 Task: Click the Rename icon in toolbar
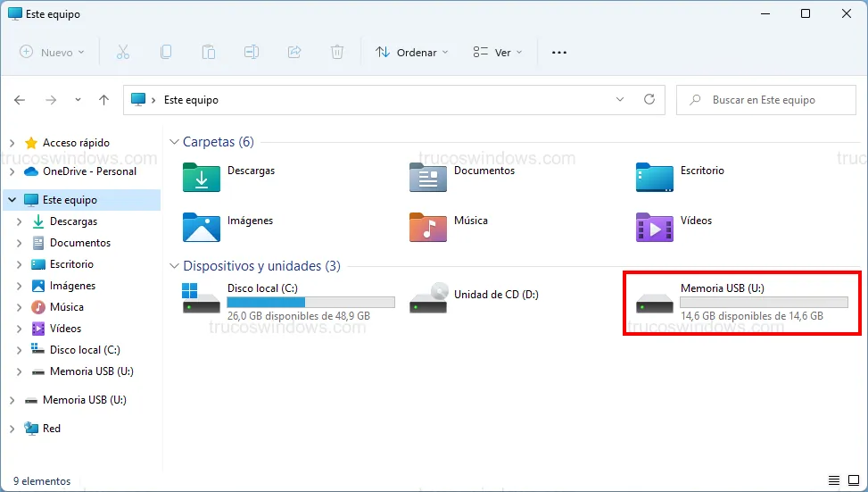(252, 53)
